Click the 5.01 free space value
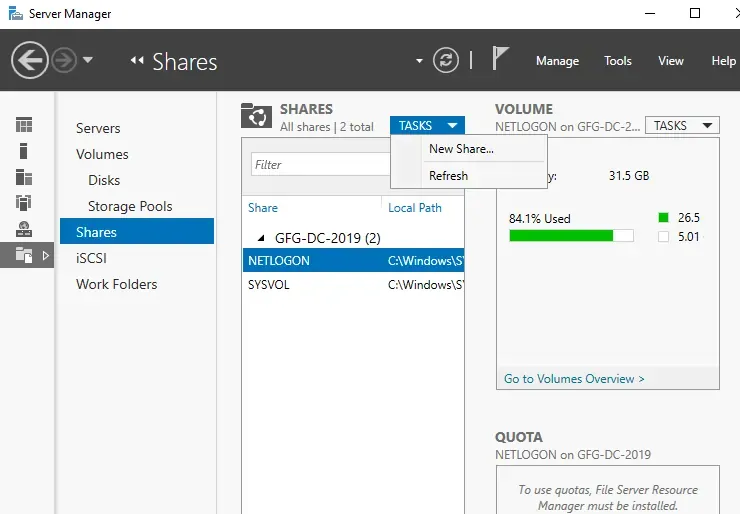Screen dimensions: 740x514 point(689,236)
